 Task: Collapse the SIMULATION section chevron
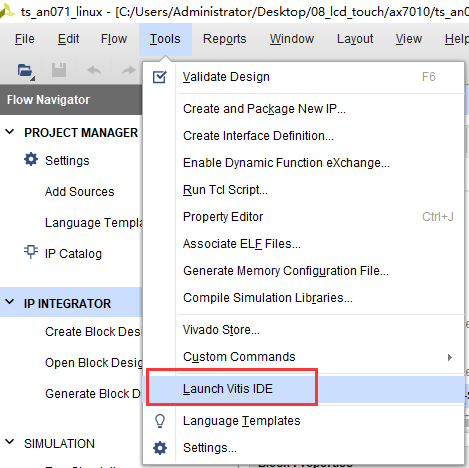click(10, 442)
